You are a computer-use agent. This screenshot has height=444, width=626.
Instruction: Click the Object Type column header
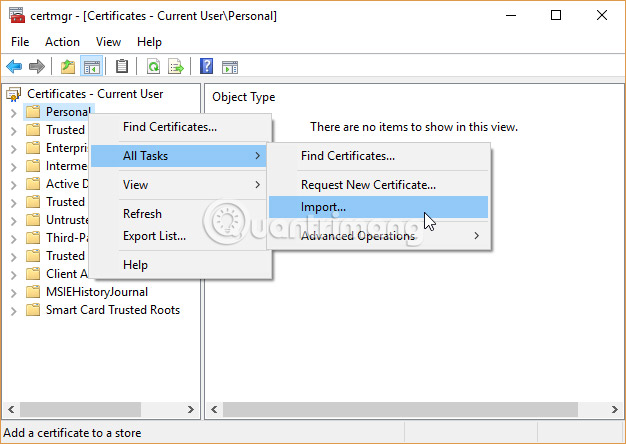pyautogui.click(x=244, y=97)
